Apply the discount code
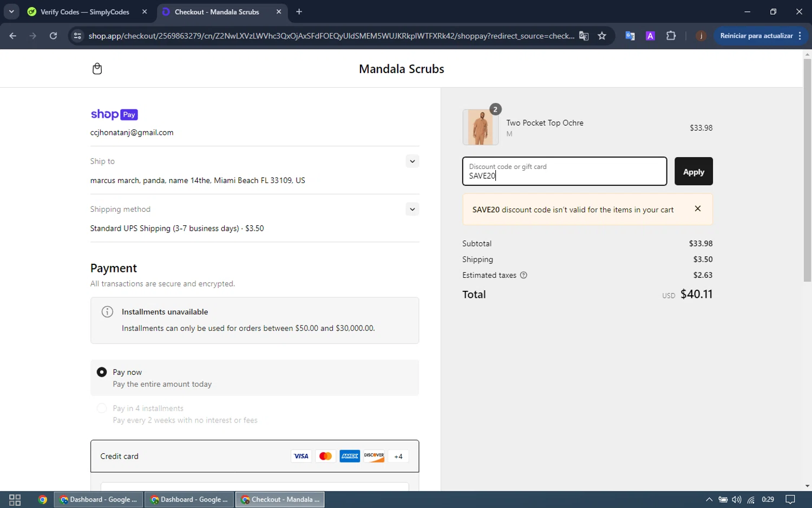The height and width of the screenshot is (508, 812). [693, 172]
